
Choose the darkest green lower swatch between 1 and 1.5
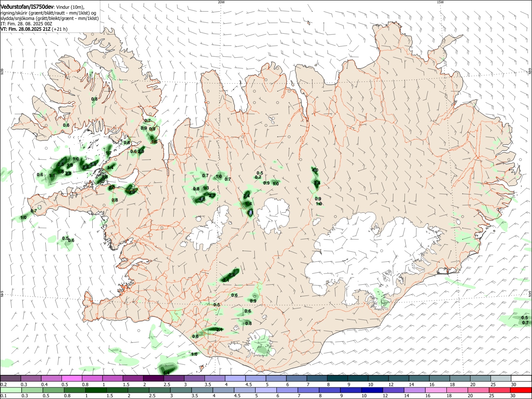tap(96, 390)
